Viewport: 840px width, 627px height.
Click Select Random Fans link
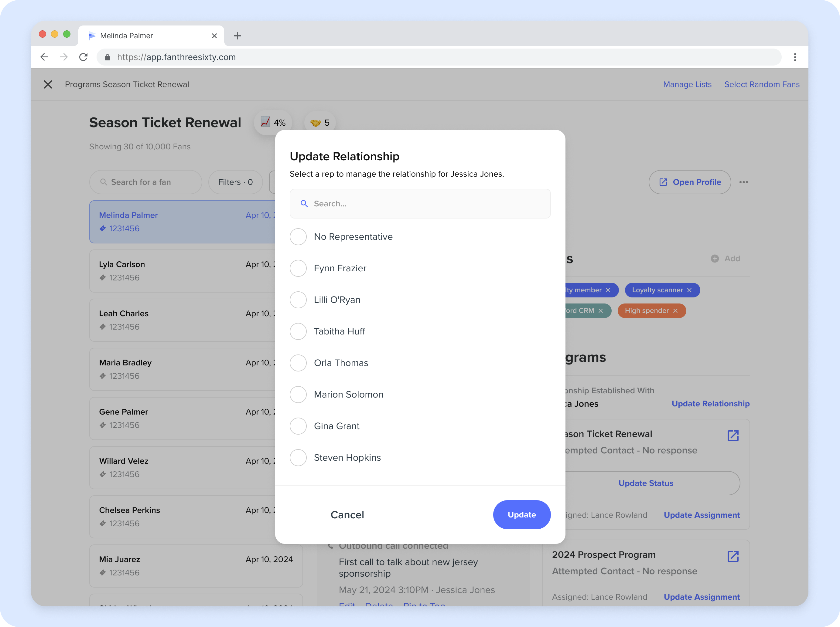761,84
